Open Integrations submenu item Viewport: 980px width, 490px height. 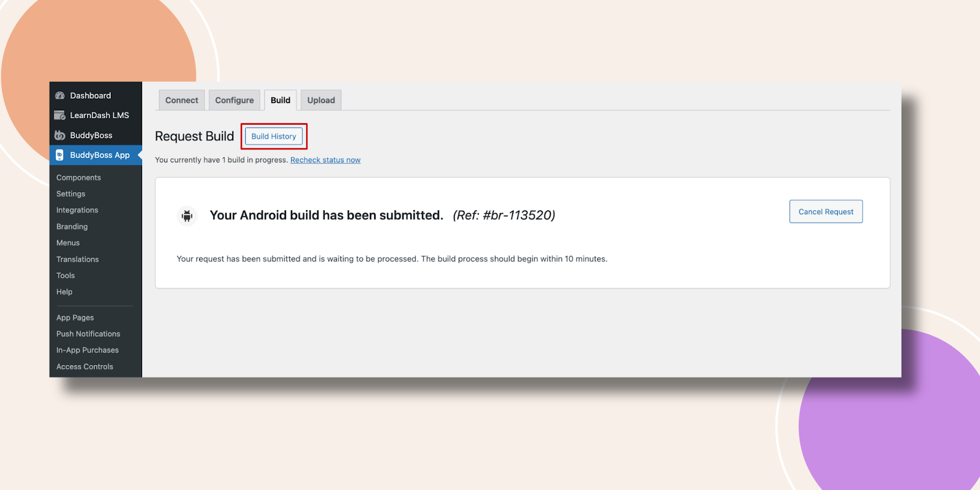(x=77, y=210)
